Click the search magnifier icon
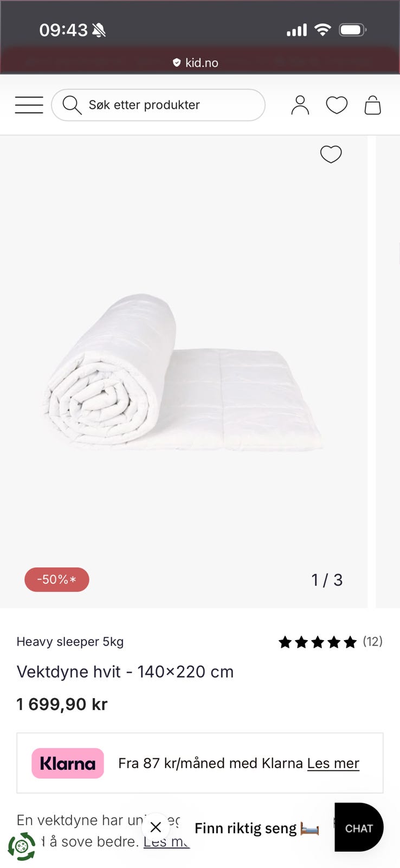Viewport: 400px width, 868px height. coord(72,105)
